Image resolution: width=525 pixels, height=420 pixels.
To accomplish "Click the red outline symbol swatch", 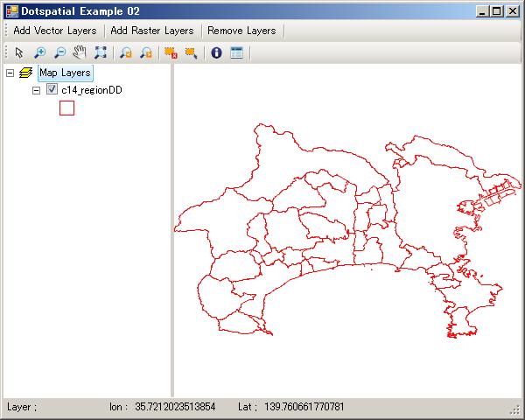I will tap(66, 108).
